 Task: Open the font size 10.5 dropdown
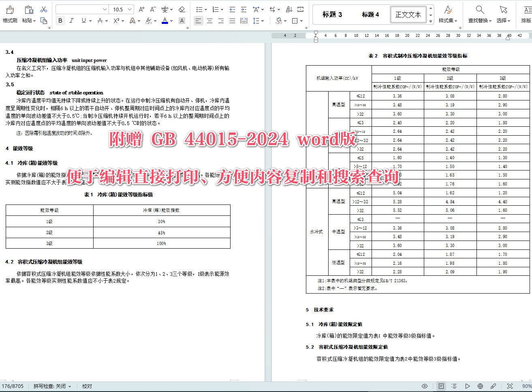point(122,9)
